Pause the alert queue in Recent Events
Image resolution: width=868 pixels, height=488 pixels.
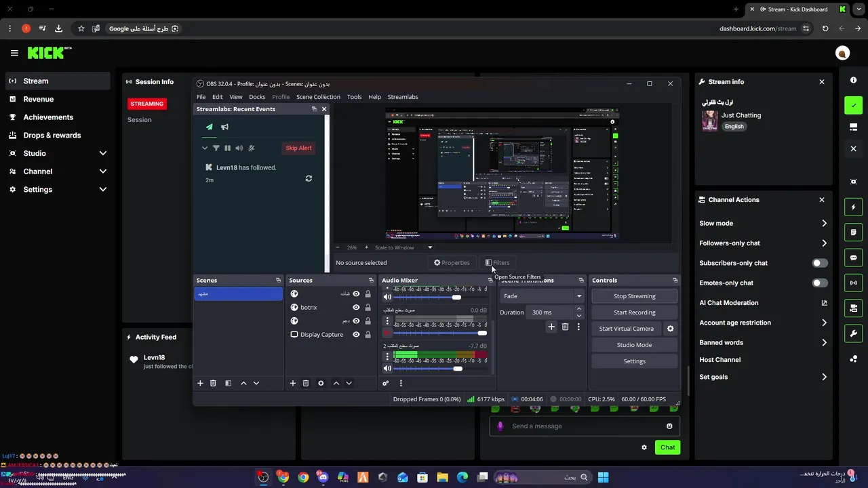click(227, 148)
